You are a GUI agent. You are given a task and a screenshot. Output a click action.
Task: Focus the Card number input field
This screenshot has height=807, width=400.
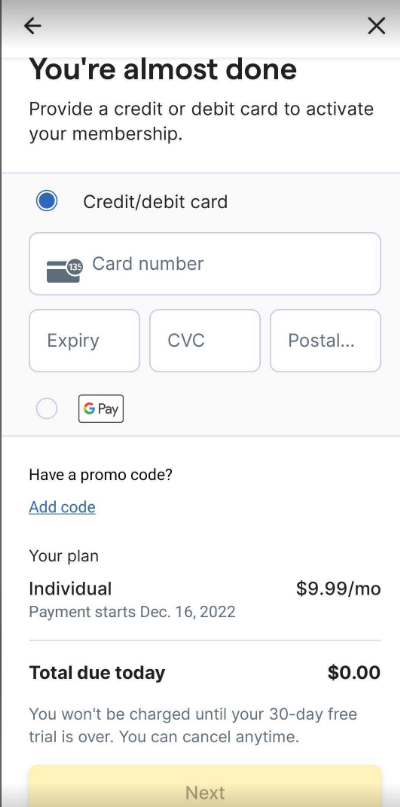205,264
